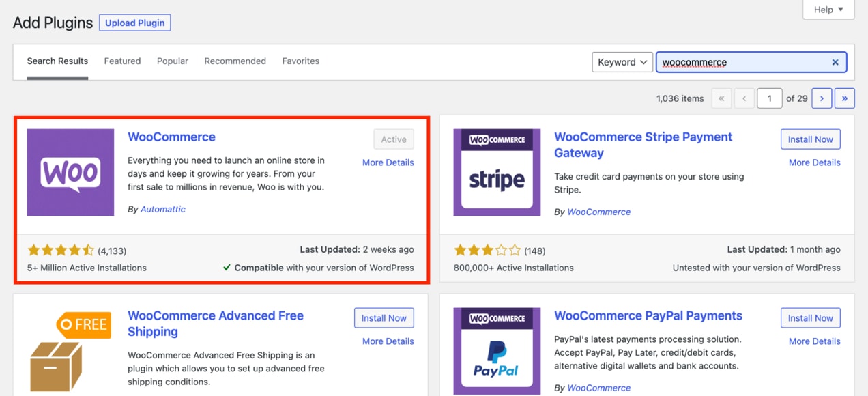Viewport: 868px width, 396px height.
Task: Go to next page with right chevron
Action: click(822, 98)
